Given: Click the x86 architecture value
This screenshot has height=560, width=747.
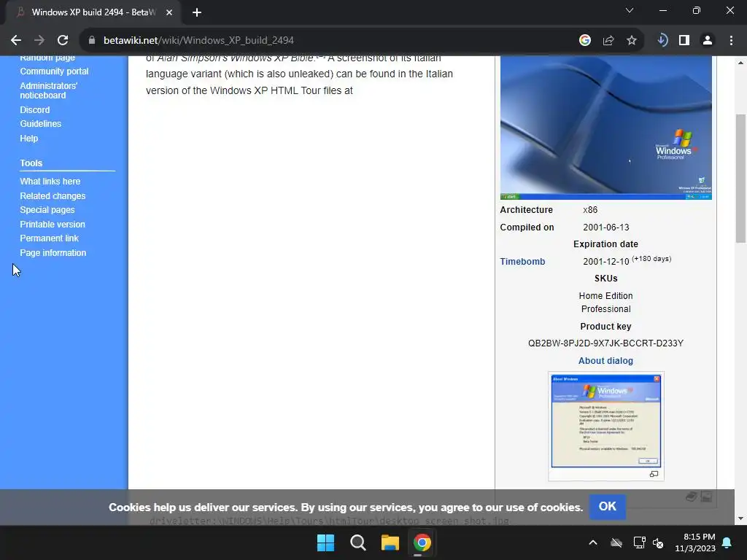Looking at the screenshot, I should (590, 210).
